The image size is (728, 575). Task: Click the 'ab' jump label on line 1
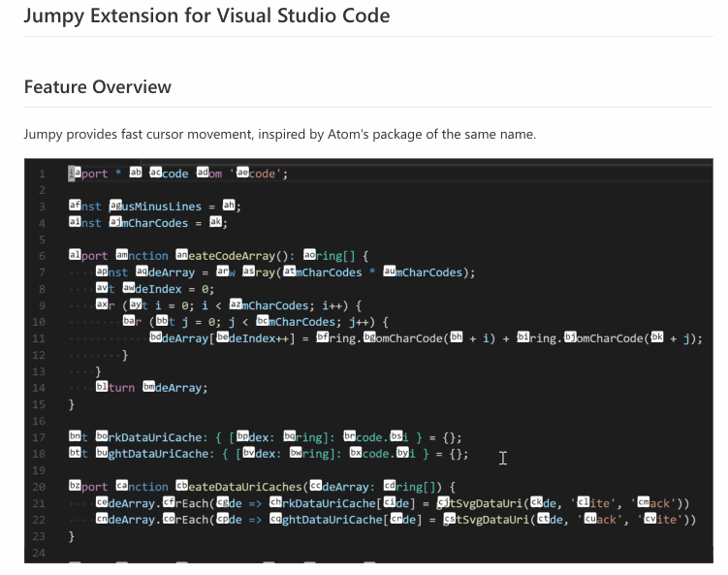point(136,174)
